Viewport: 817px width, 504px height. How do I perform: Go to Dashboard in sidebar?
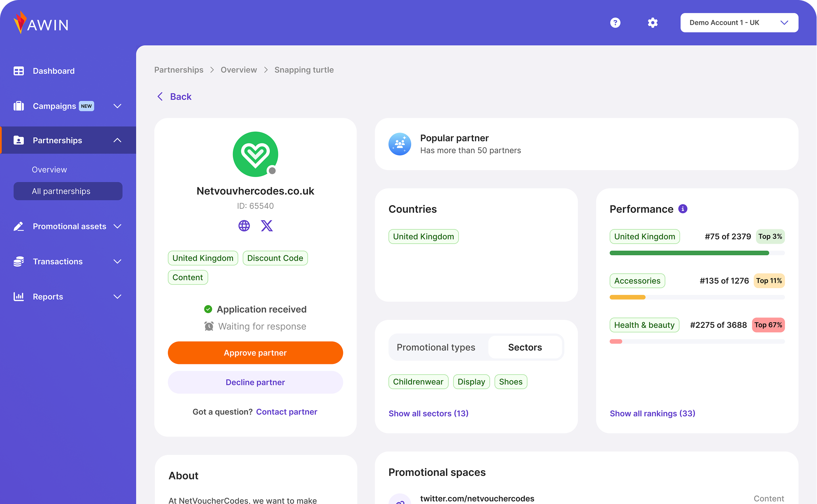coord(54,71)
